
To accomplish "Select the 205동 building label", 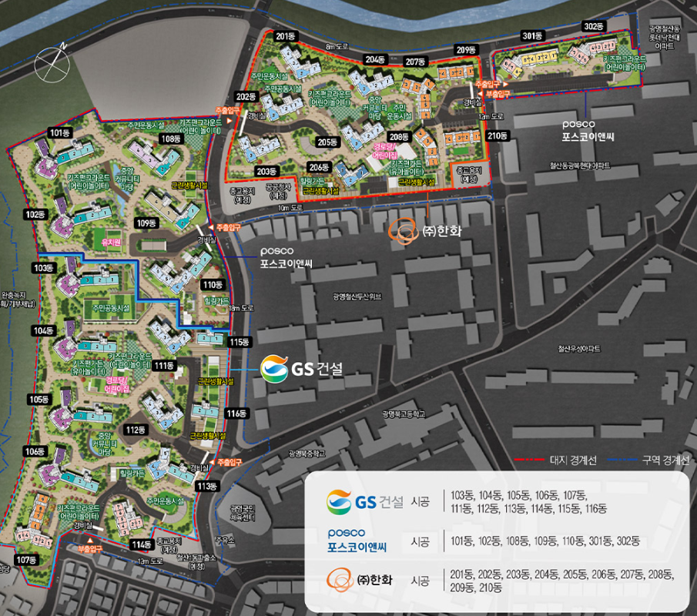I will click(327, 142).
